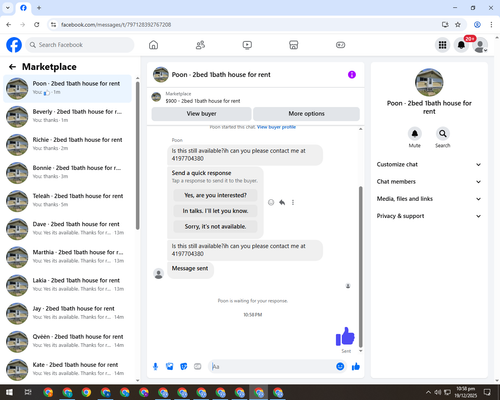Click the message thread vertical scrollbar
500x400 pixels.
click(x=360, y=267)
